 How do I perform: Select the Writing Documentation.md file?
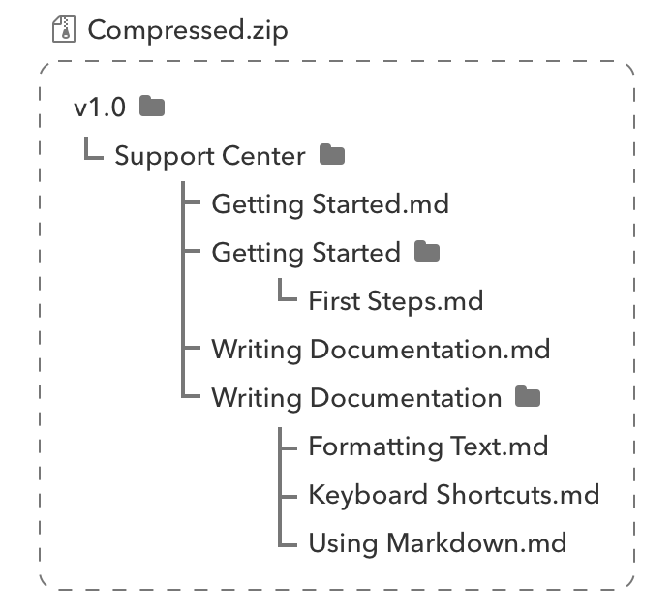coord(381,350)
